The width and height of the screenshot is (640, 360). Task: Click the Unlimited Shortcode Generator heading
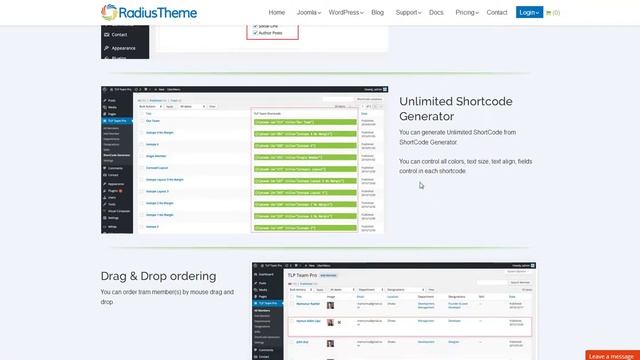[456, 109]
